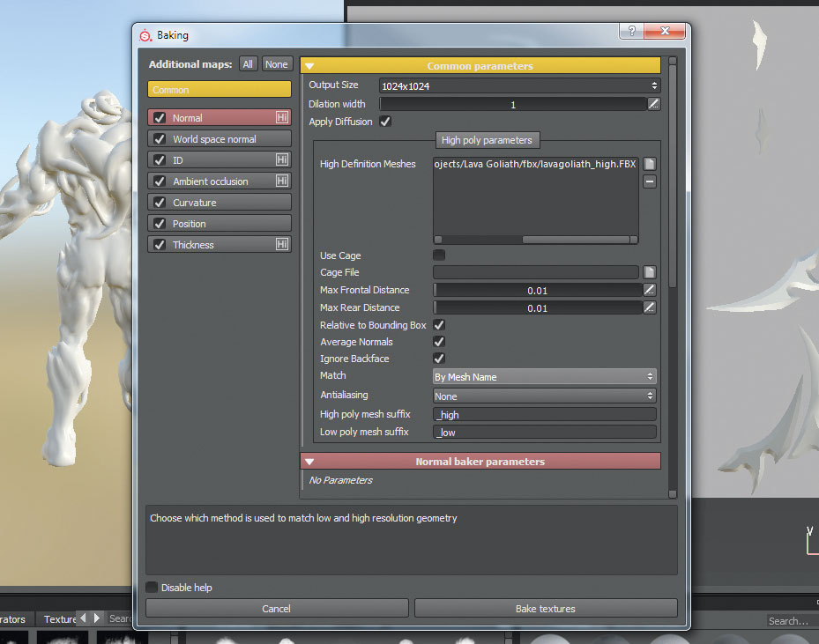The image size is (819, 644).
Task: Toggle the ID map checkbox
Action: pos(160,160)
